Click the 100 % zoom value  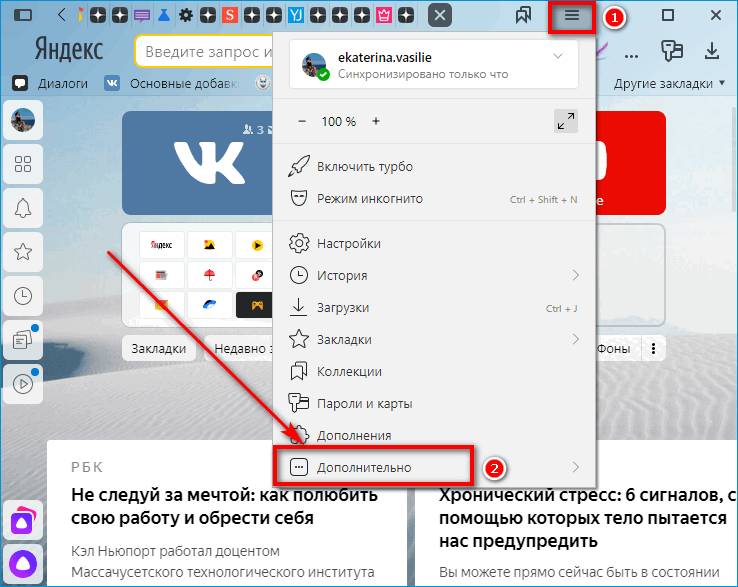(x=338, y=121)
